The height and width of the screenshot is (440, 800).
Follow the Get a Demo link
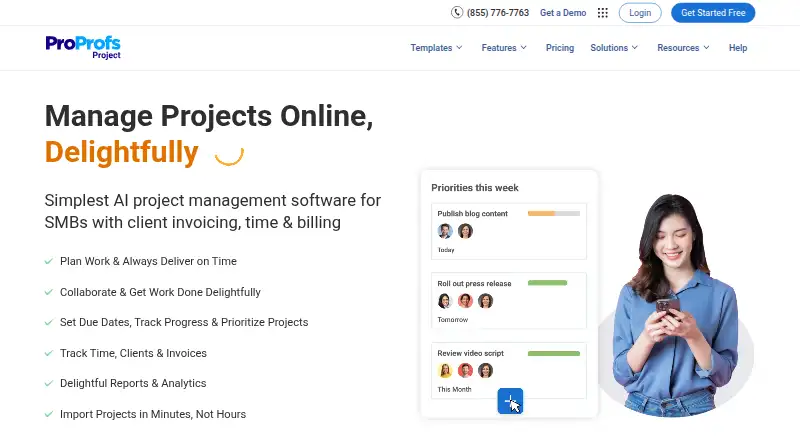click(563, 13)
